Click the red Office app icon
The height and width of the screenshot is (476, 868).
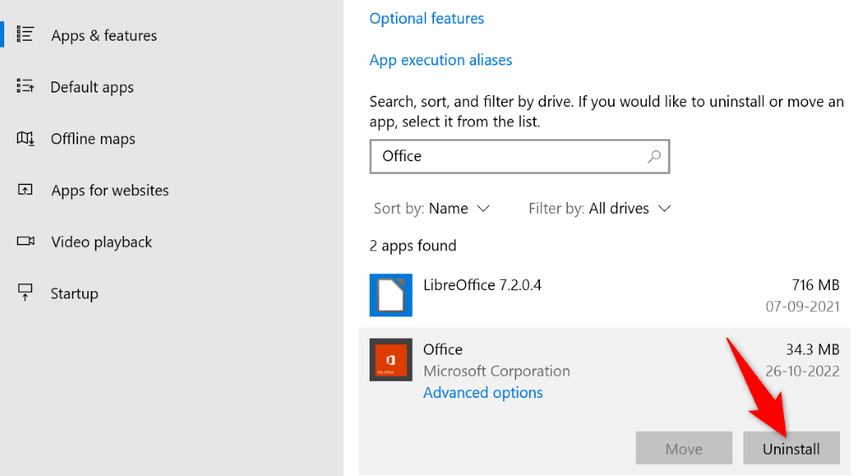[391, 360]
